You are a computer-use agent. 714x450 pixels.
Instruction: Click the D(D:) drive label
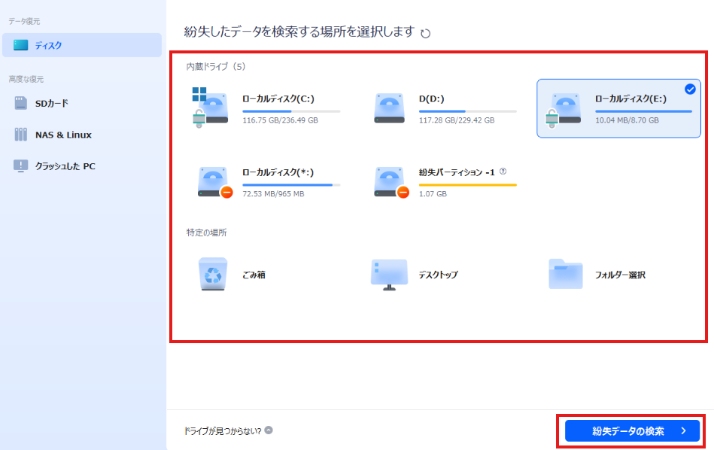pos(432,99)
